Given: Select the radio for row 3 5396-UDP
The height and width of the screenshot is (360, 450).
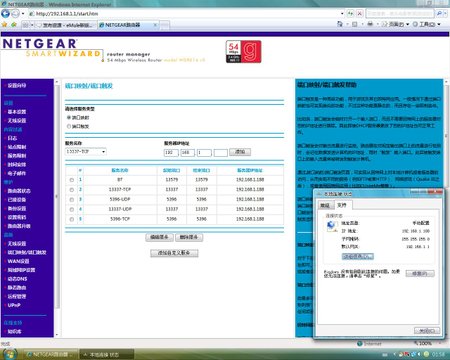Looking at the screenshot, I should pos(72,200).
